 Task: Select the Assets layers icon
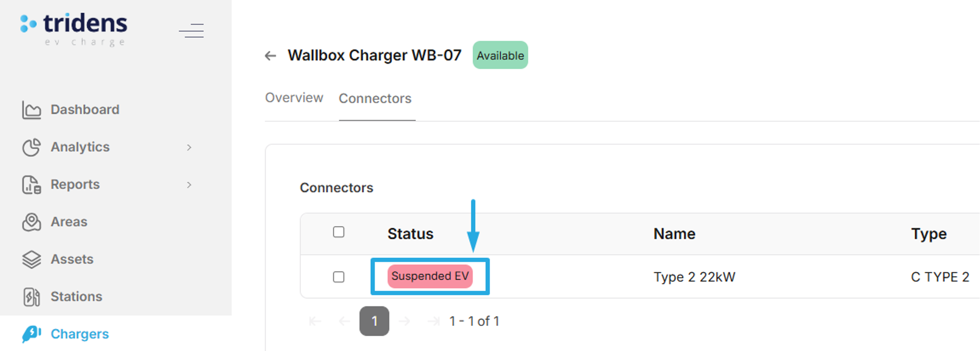(32, 259)
